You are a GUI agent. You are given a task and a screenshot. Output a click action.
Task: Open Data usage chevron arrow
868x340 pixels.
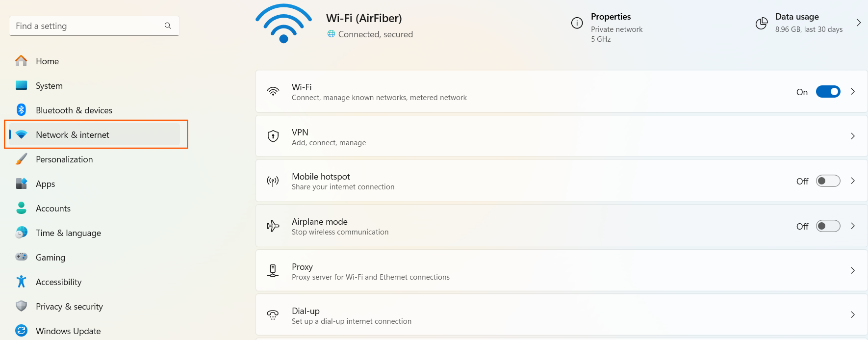click(x=859, y=23)
